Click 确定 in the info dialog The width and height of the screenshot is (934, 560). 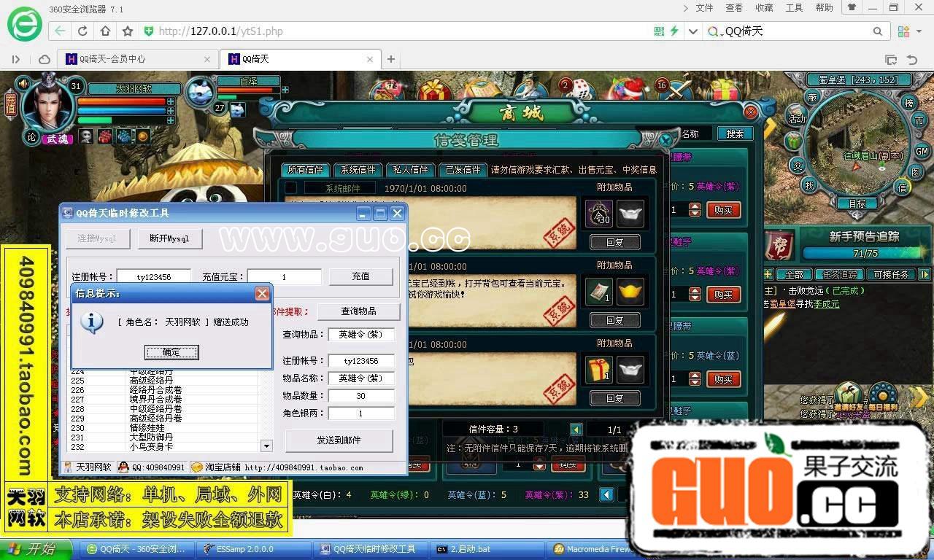(171, 352)
